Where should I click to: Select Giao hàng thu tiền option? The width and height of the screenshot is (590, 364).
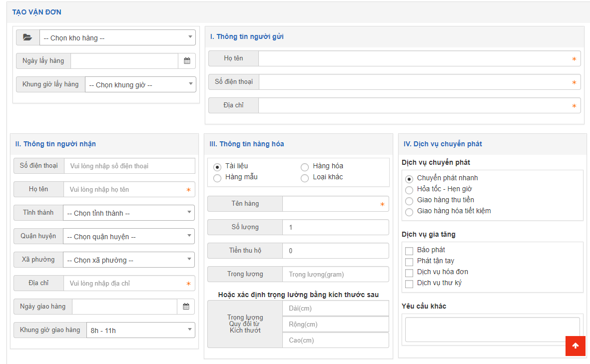coord(409,201)
